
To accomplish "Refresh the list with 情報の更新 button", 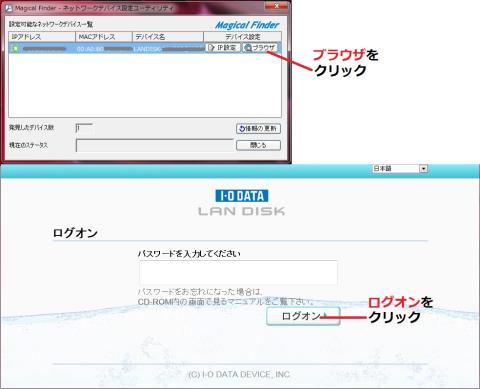I will coord(258,128).
